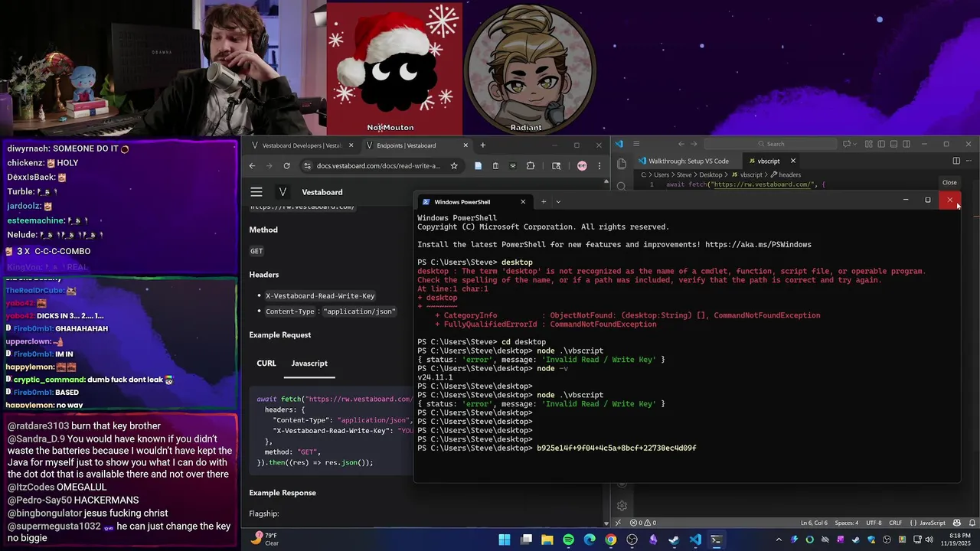Open Chrome Extensions puzzle icon
980x551 pixels.
531,165
